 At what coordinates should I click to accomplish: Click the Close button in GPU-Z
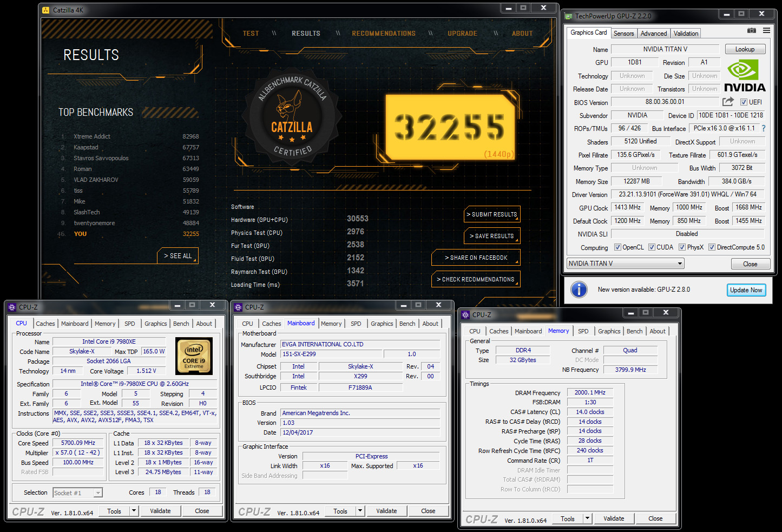coord(750,264)
